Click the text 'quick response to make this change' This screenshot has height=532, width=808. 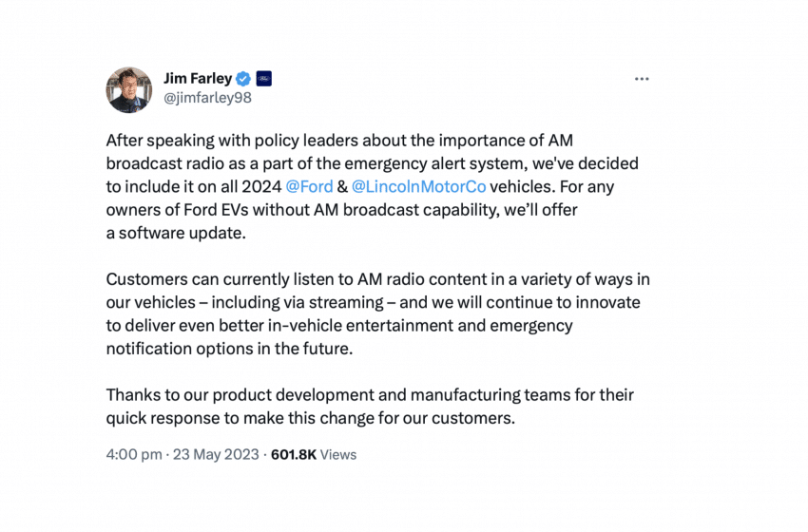pyautogui.click(x=226, y=416)
